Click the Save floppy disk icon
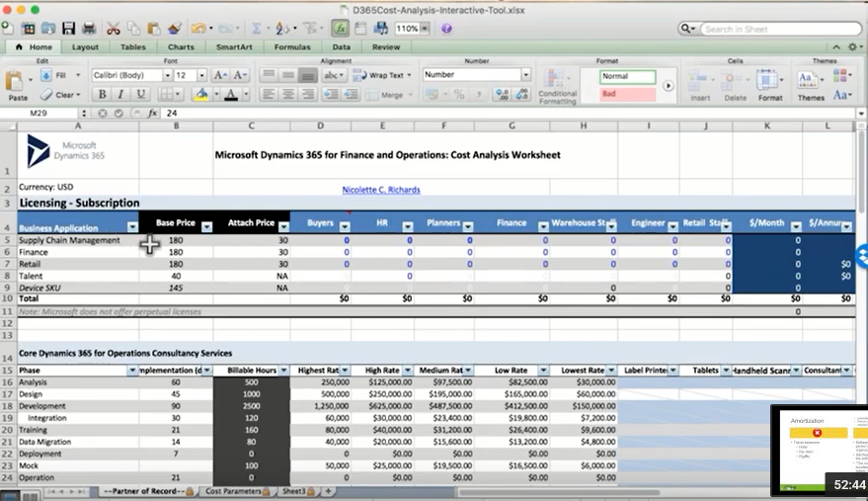 [68, 29]
